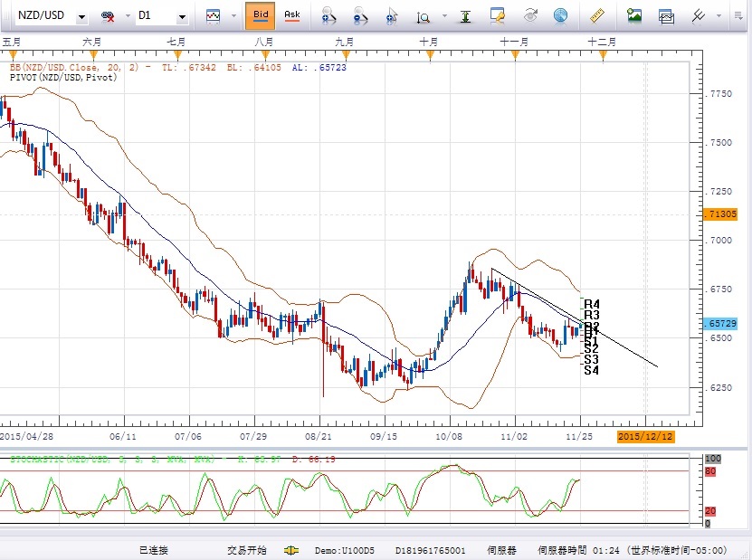Toggle the Ask price display

pyautogui.click(x=291, y=15)
